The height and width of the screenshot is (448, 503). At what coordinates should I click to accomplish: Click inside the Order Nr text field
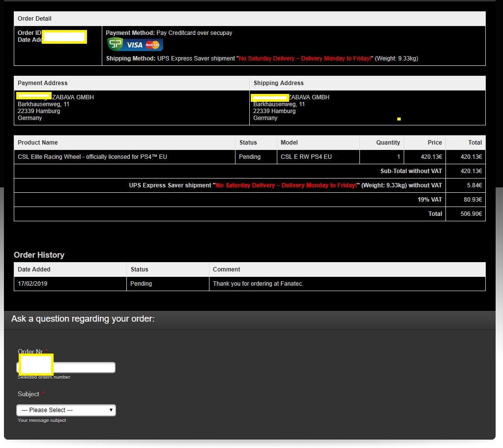tap(84, 367)
